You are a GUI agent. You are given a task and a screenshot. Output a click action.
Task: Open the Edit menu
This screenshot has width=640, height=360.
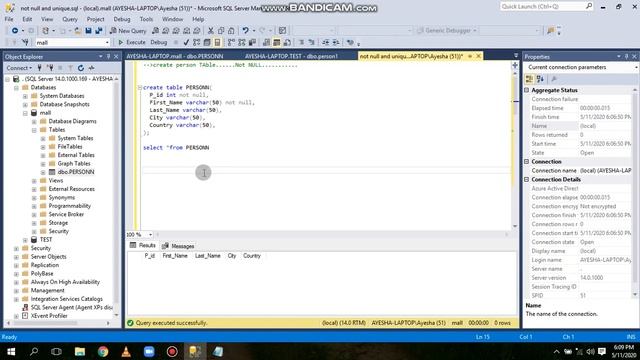27,19
